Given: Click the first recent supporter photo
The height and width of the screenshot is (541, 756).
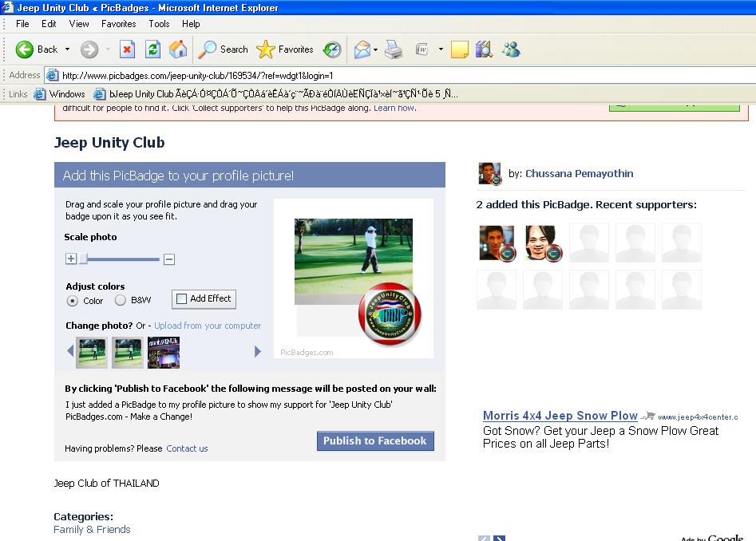Looking at the screenshot, I should coord(497,243).
